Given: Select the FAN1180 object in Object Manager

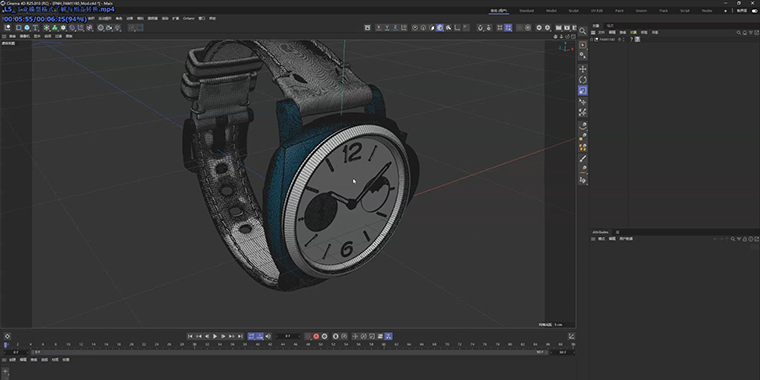Looking at the screenshot, I should coord(607,39).
